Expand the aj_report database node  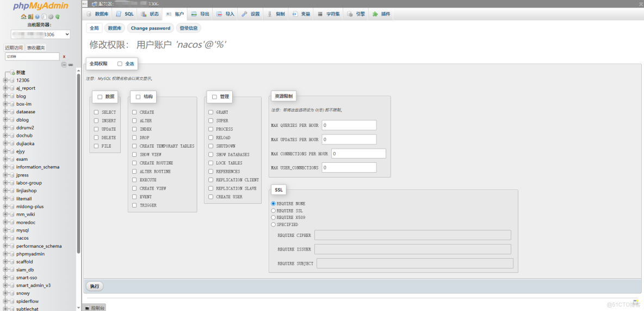5,88
